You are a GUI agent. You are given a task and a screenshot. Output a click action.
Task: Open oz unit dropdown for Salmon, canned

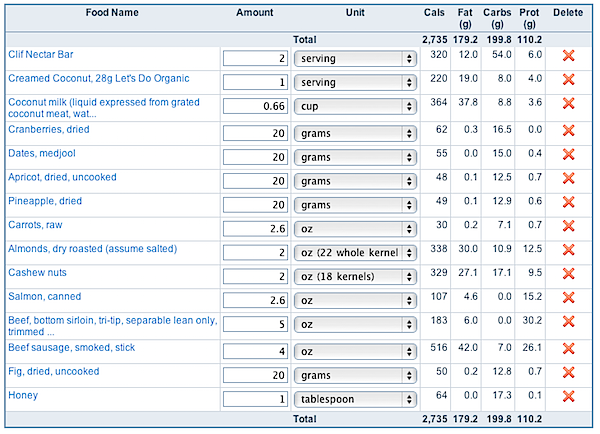355,300
